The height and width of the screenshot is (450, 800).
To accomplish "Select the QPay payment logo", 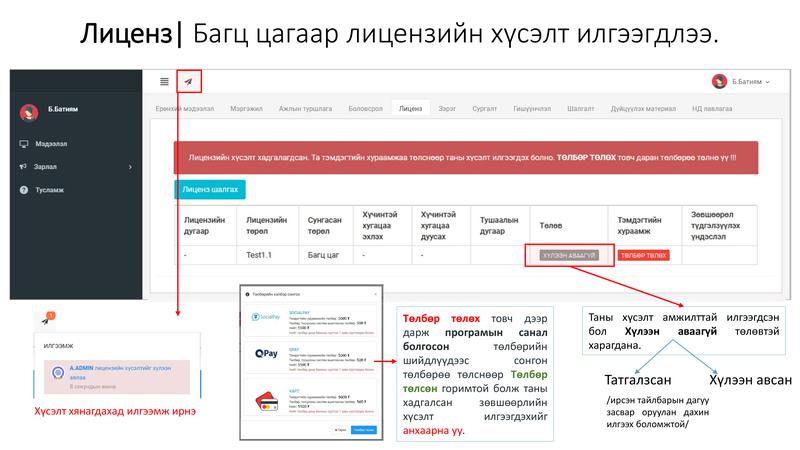I will point(266,353).
